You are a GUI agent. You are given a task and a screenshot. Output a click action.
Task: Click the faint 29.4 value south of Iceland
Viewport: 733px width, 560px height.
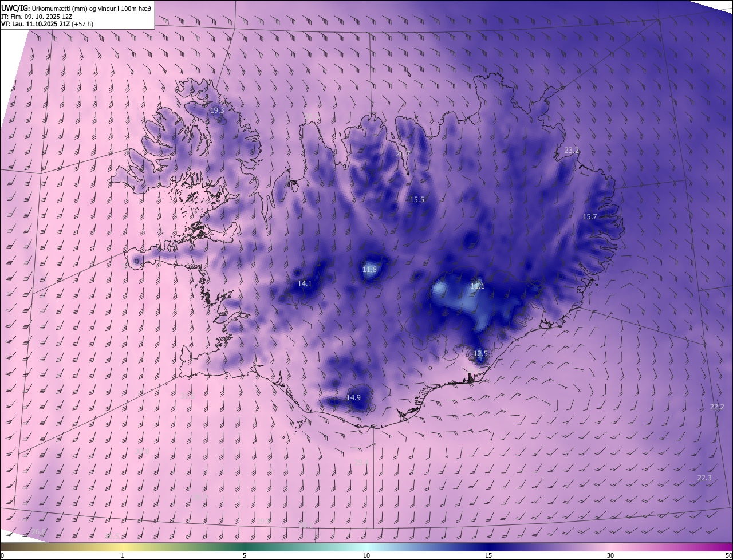click(361, 463)
